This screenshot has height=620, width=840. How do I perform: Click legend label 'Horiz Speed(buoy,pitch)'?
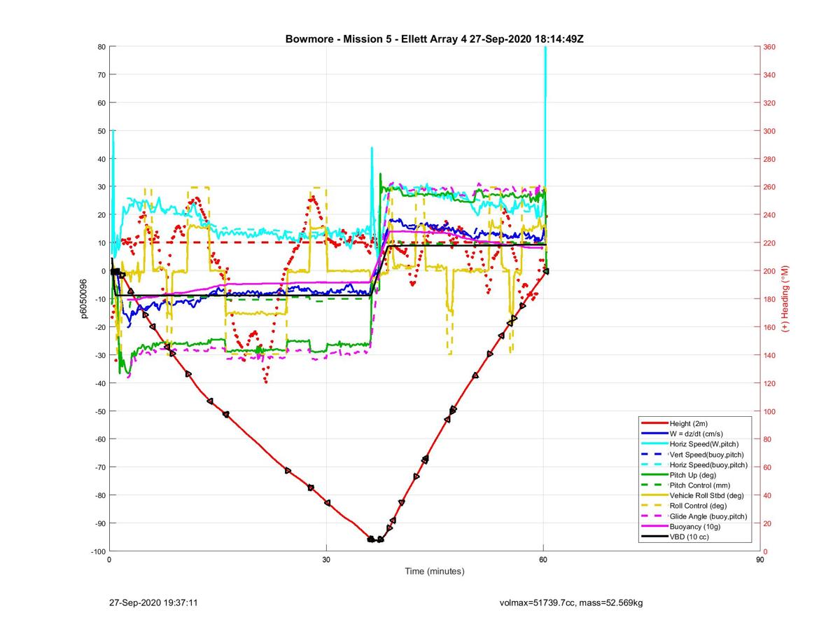click(x=708, y=465)
